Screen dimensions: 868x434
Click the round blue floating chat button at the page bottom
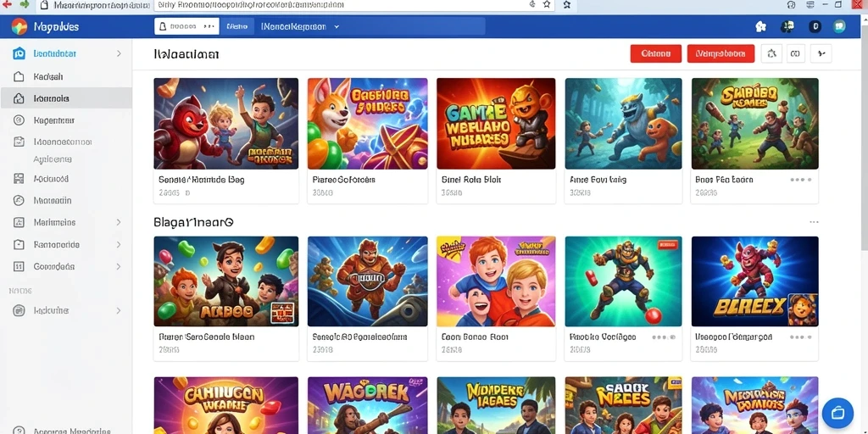pos(837,413)
